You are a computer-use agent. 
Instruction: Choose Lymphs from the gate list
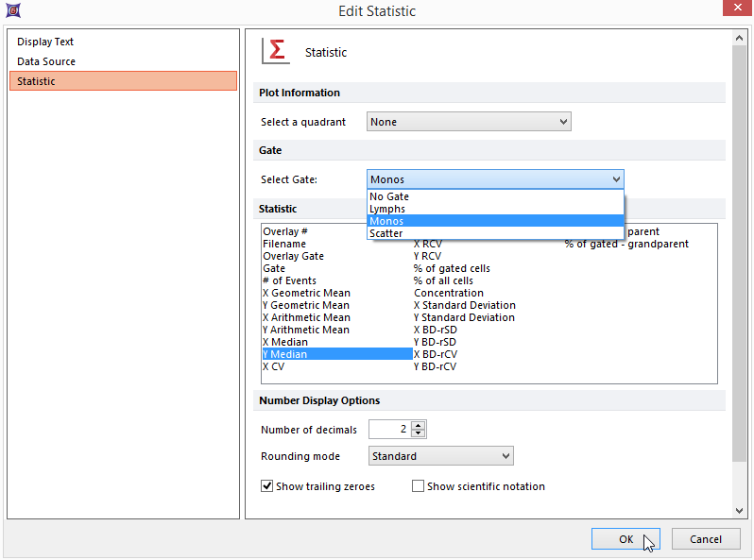(389, 209)
